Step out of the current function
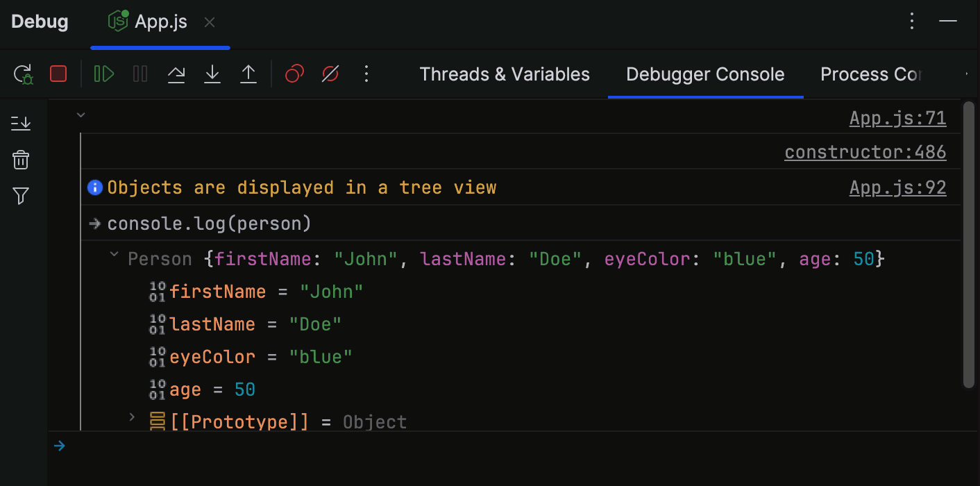The height and width of the screenshot is (486, 980). (x=248, y=74)
